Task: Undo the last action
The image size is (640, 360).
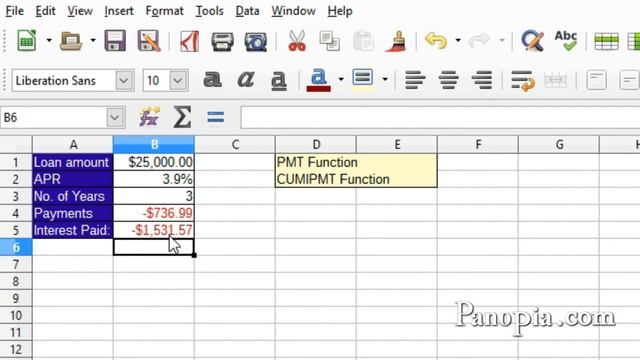Action: [436, 40]
